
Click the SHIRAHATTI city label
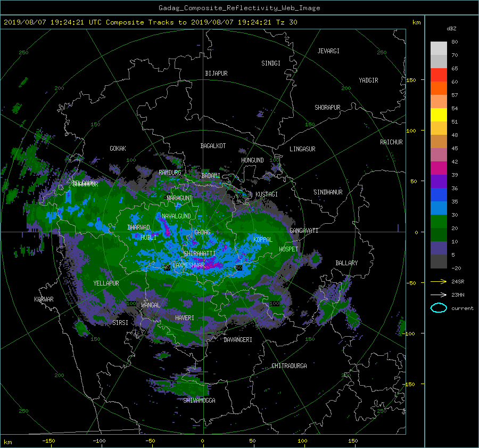pyautogui.click(x=200, y=254)
